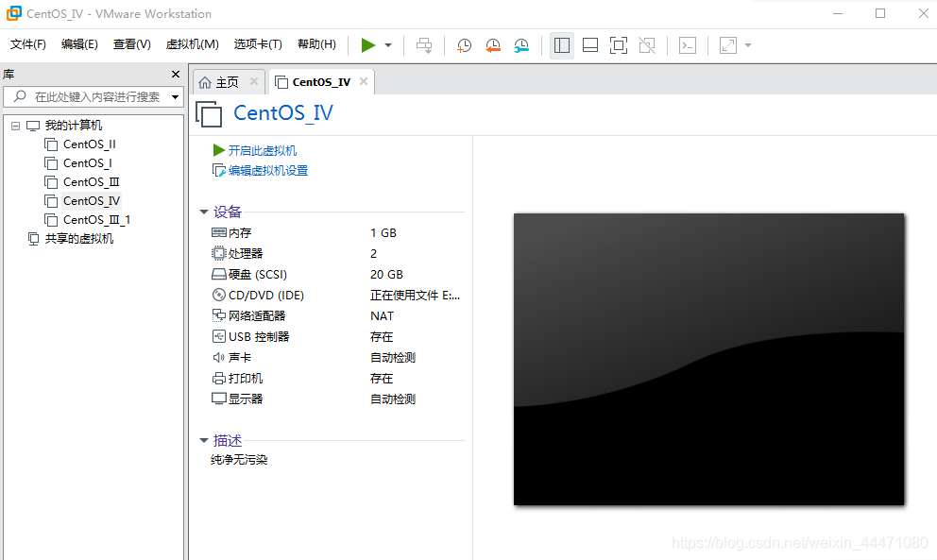The width and height of the screenshot is (937, 560).
Task: Click the CD/DVD (IDE) device icon
Action: pyautogui.click(x=219, y=295)
